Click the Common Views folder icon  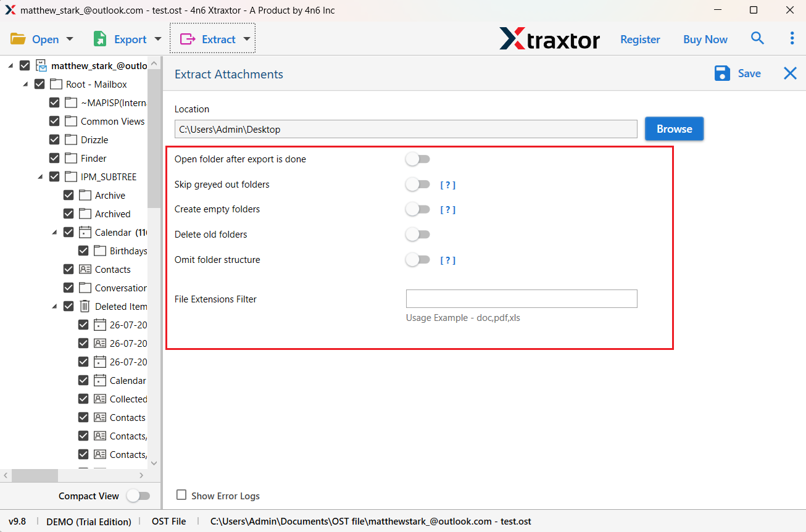(70, 121)
